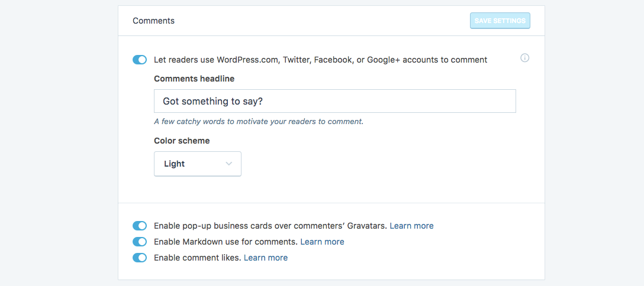Click the "Color scheme" label text
Image resolution: width=644 pixels, height=286 pixels.
[182, 141]
